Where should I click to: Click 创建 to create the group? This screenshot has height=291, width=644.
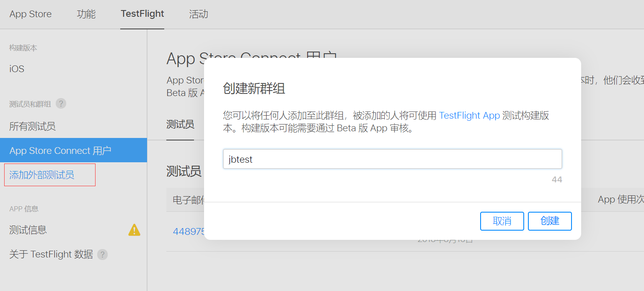(x=550, y=221)
